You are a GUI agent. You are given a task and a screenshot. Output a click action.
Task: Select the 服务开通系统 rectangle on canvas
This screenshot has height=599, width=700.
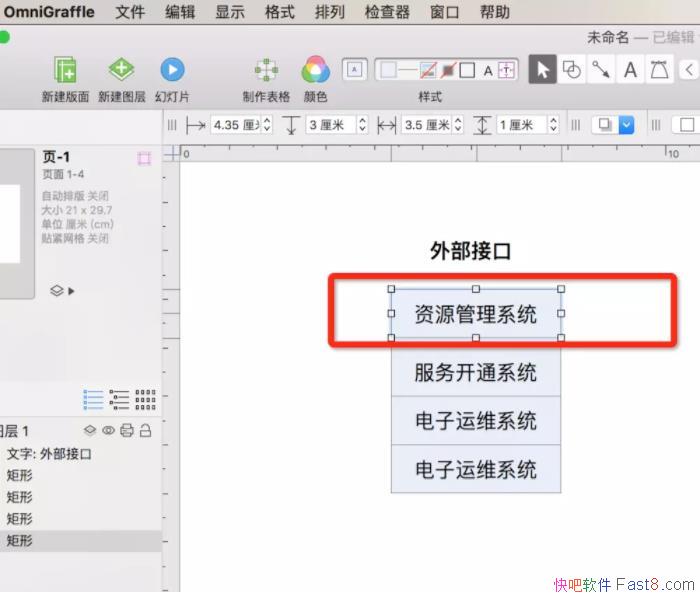[x=476, y=372]
